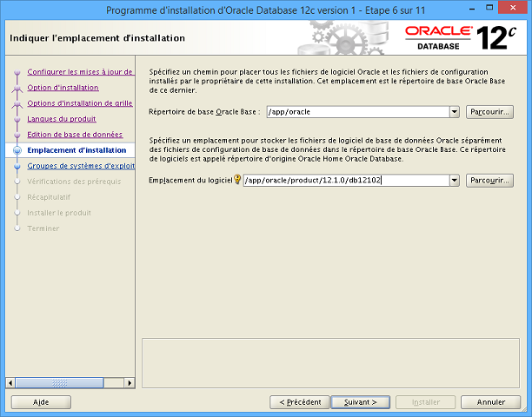Click the Vérifications des prérequis step text
The image size is (532, 417).
(x=74, y=182)
